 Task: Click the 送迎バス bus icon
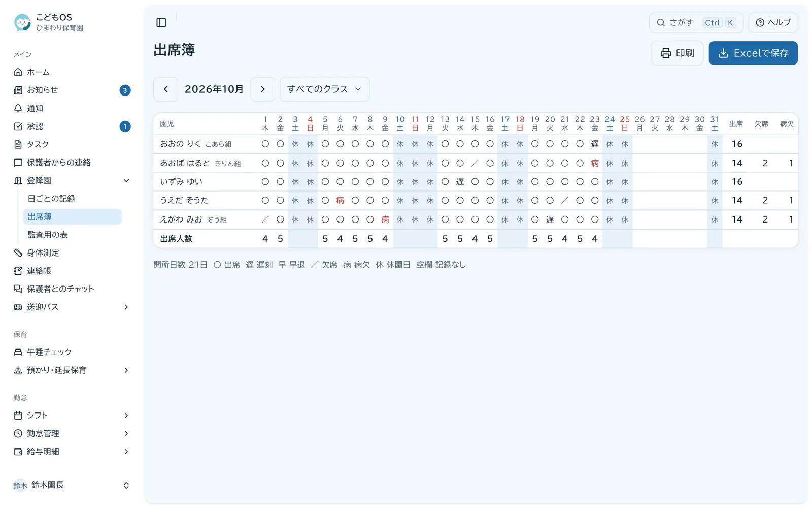(18, 307)
